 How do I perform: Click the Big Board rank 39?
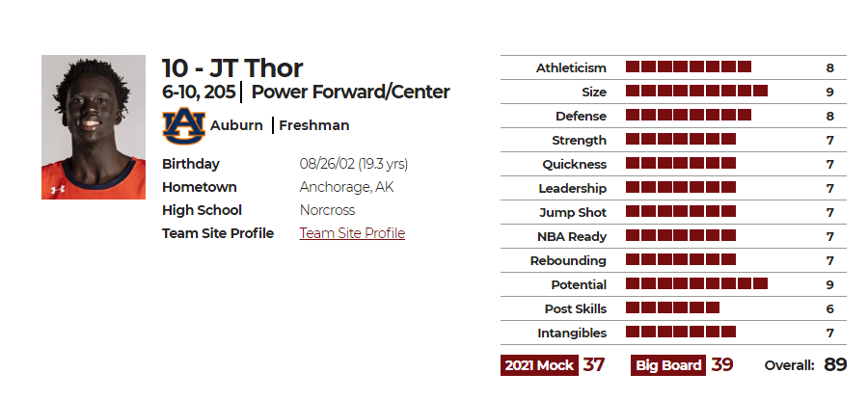pyautogui.click(x=721, y=365)
